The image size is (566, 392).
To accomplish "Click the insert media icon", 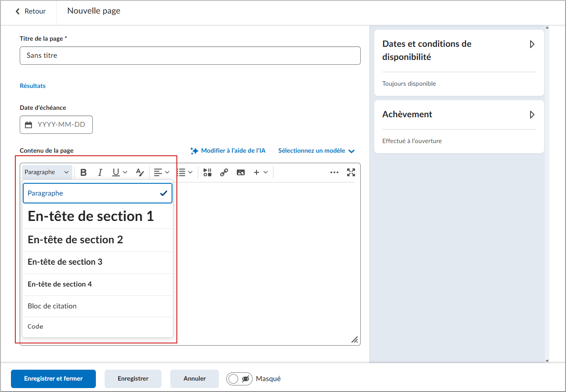I will 207,172.
